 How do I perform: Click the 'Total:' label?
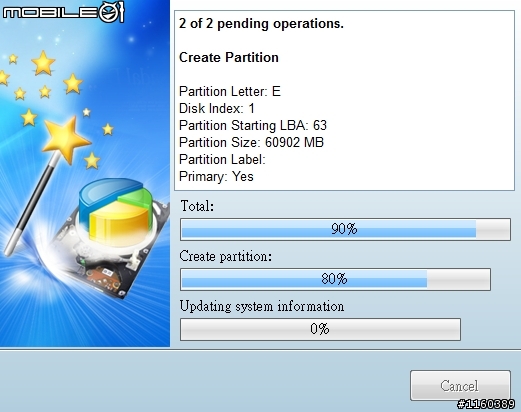[197, 206]
